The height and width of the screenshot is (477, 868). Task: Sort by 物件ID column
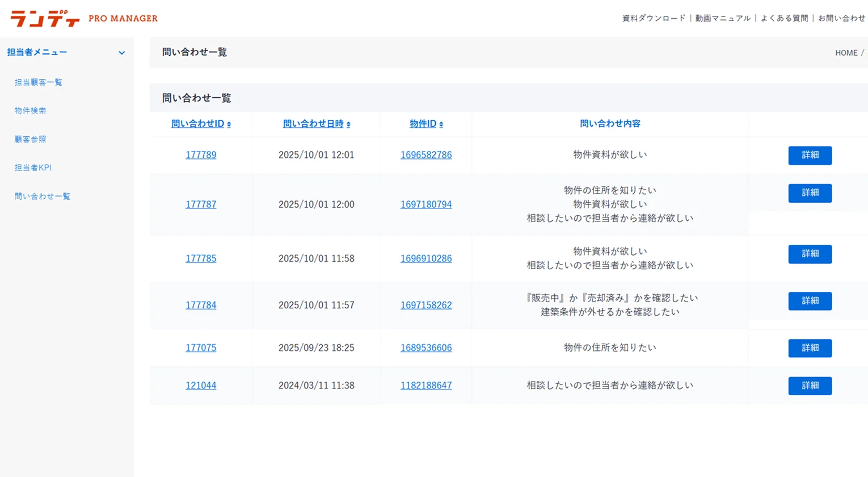click(426, 124)
